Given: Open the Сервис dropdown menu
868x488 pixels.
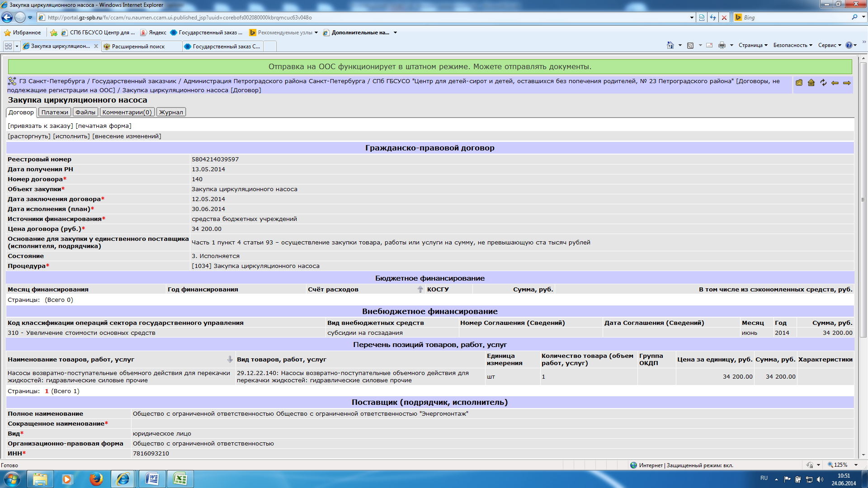Looking at the screenshot, I should tap(829, 45).
